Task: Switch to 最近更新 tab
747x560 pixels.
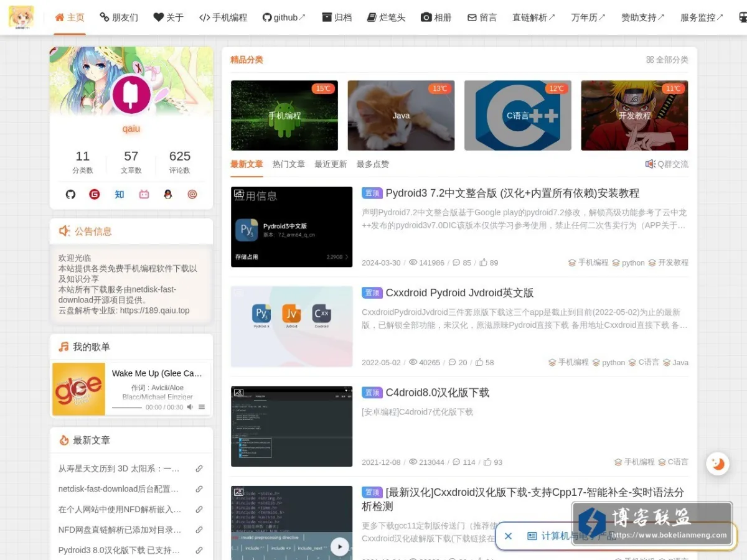Action: 331,164
